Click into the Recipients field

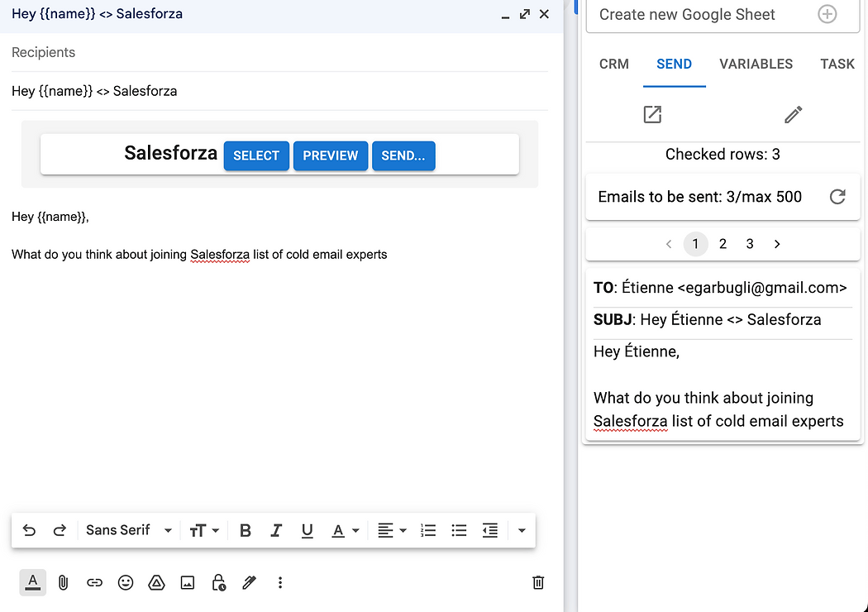(279, 53)
